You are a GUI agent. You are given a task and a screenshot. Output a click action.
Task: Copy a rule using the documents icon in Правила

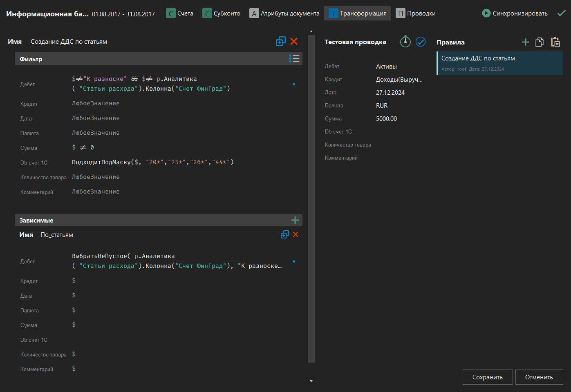click(x=540, y=42)
